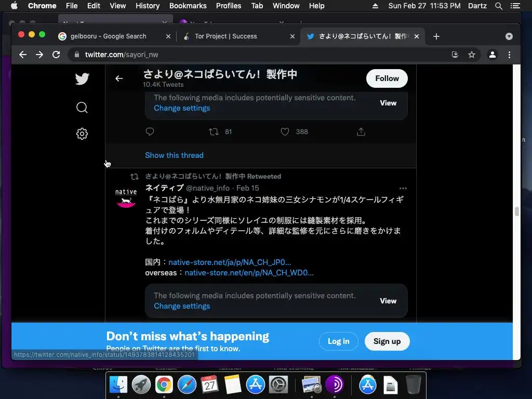Click the Twitter bird logo in sidebar
532x399 pixels.
click(82, 79)
